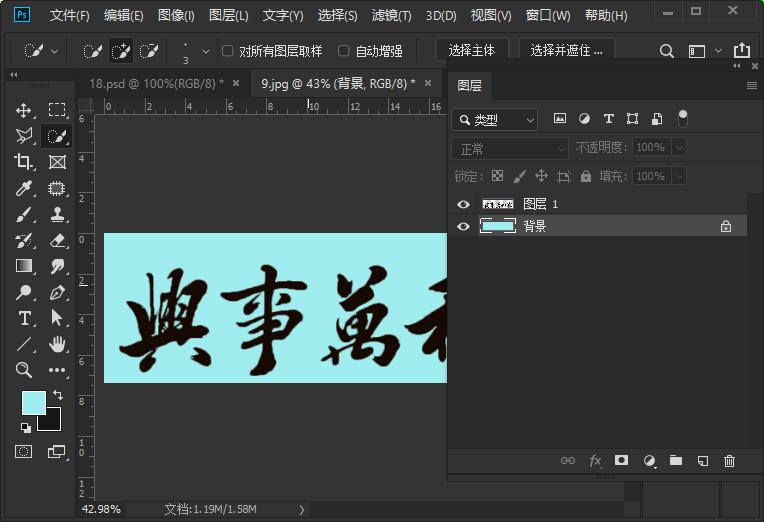Select the 背景 layer thumbnail
The width and height of the screenshot is (764, 522).
497,226
